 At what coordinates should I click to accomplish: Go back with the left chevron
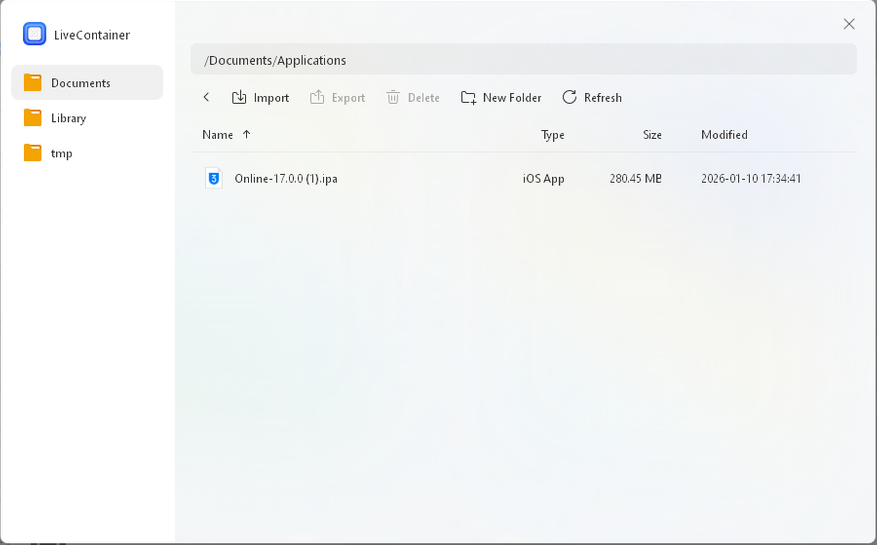(207, 97)
